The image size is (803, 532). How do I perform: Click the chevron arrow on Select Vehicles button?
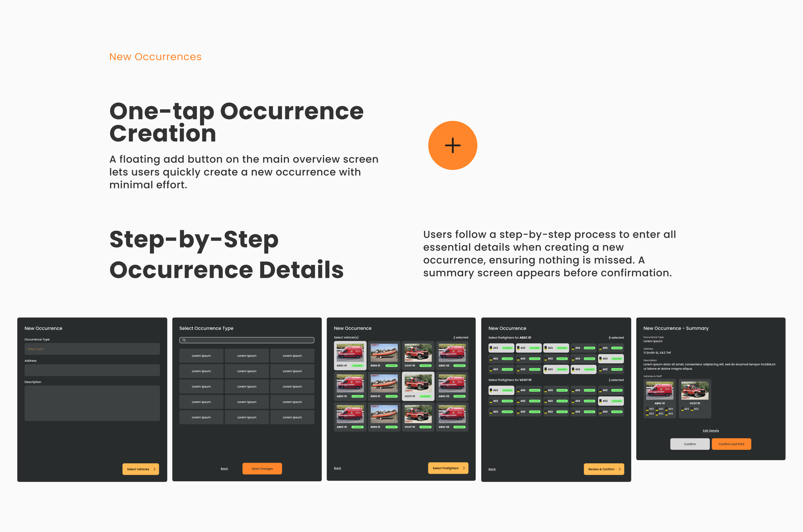tap(154, 469)
